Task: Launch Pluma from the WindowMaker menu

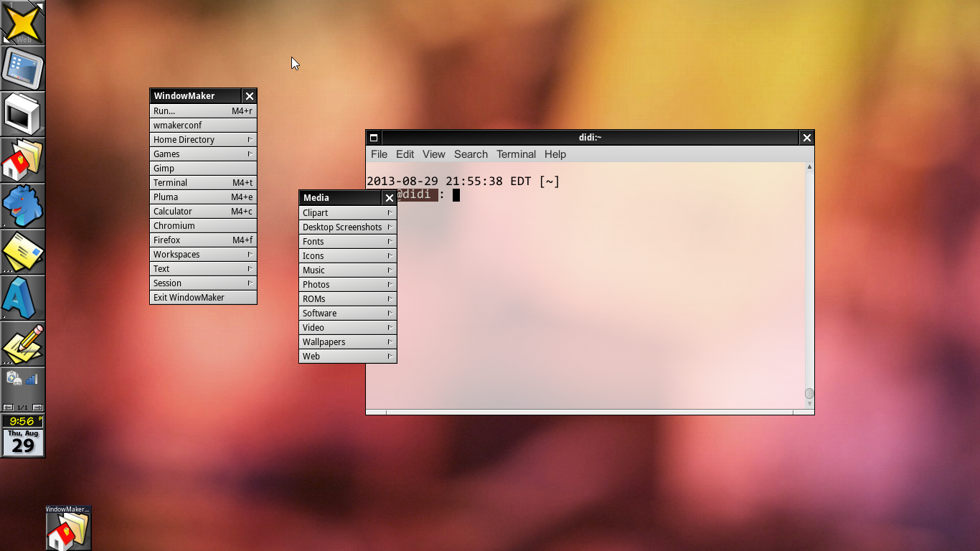Action: pyautogui.click(x=203, y=197)
